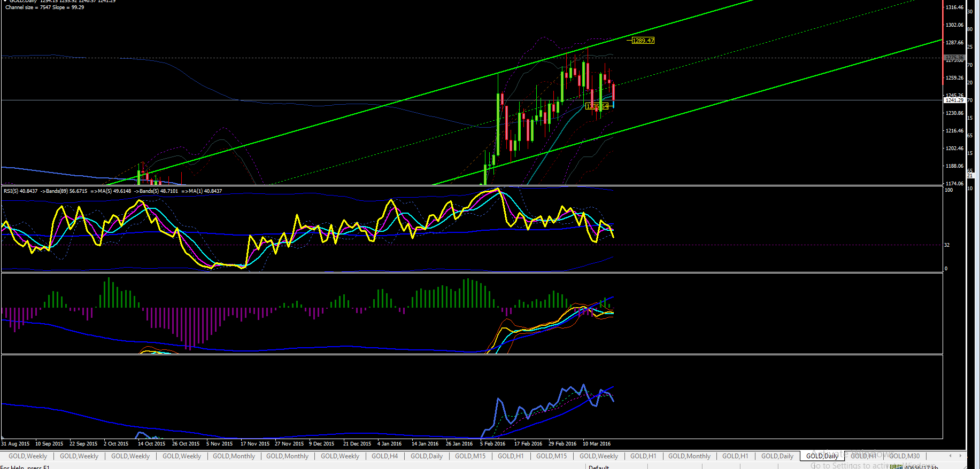
Task: Open GOLD,Daily tab between H4 and M15 tabs
Action: 427,456
